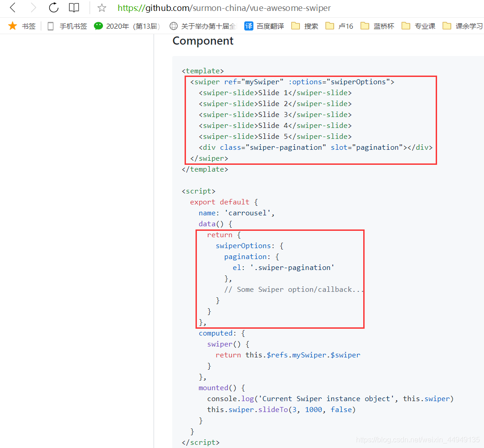Click the // Some Swiper option/callback comment

click(x=293, y=290)
